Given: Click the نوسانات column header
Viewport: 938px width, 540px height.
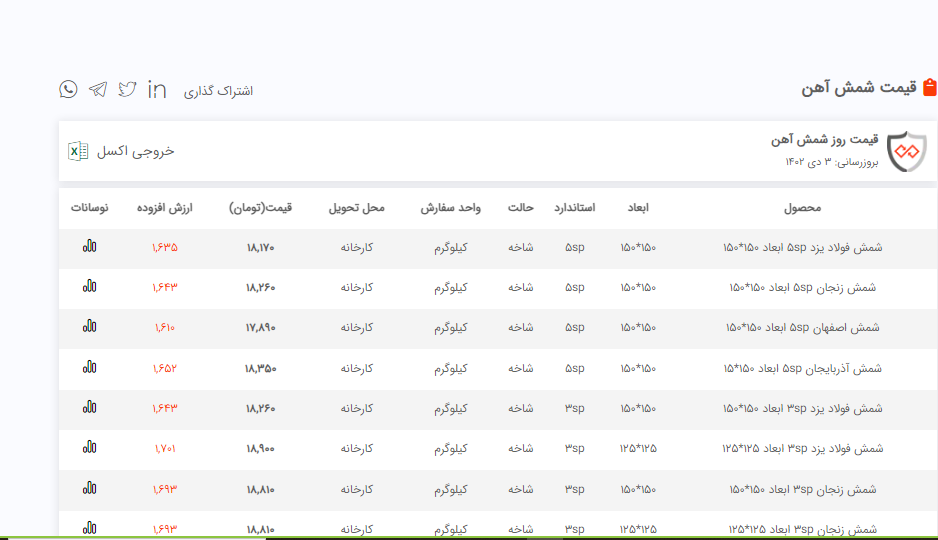Looking at the screenshot, I should pos(90,208).
